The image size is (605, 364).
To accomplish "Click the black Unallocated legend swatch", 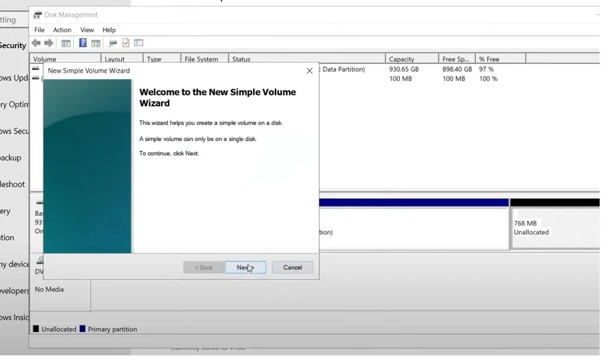I will pyautogui.click(x=36, y=329).
